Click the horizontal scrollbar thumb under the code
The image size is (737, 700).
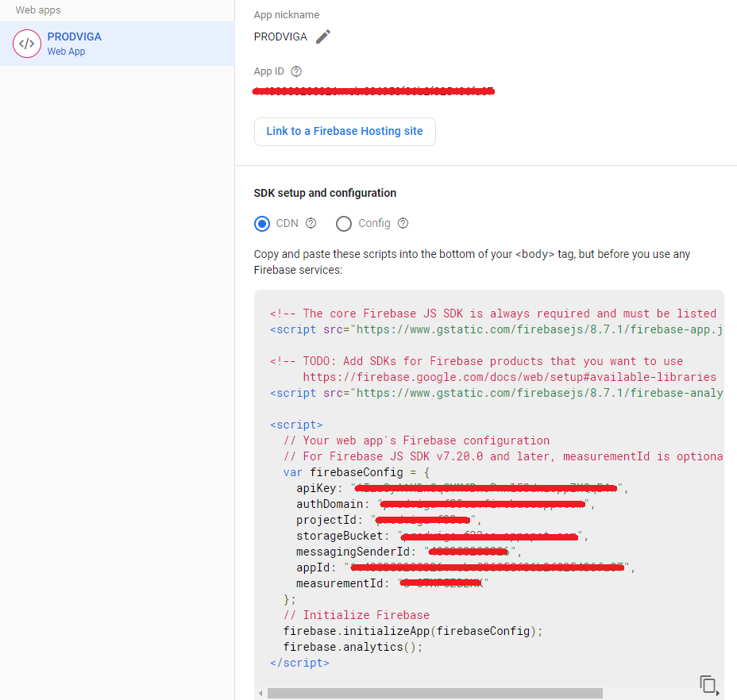pos(434,693)
